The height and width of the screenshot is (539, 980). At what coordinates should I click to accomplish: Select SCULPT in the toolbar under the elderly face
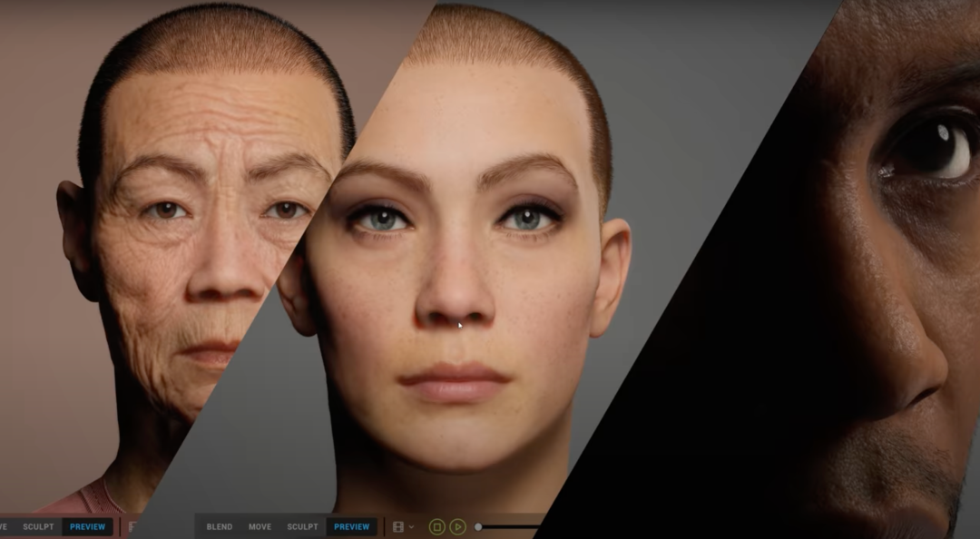click(38, 527)
